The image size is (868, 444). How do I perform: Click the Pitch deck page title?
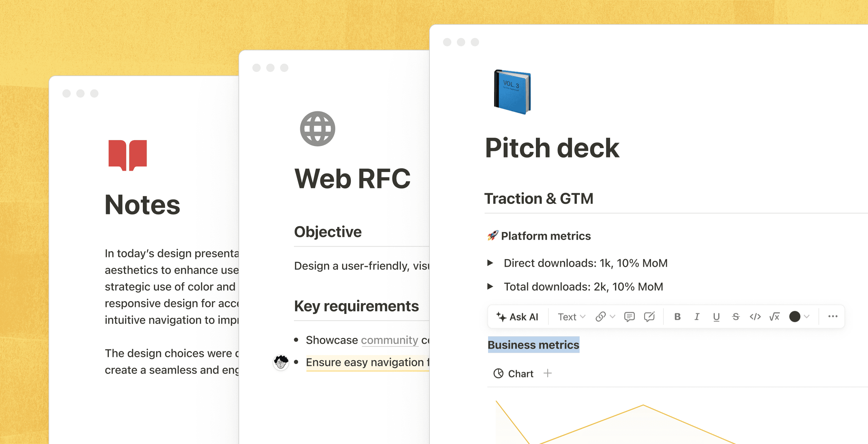click(552, 148)
